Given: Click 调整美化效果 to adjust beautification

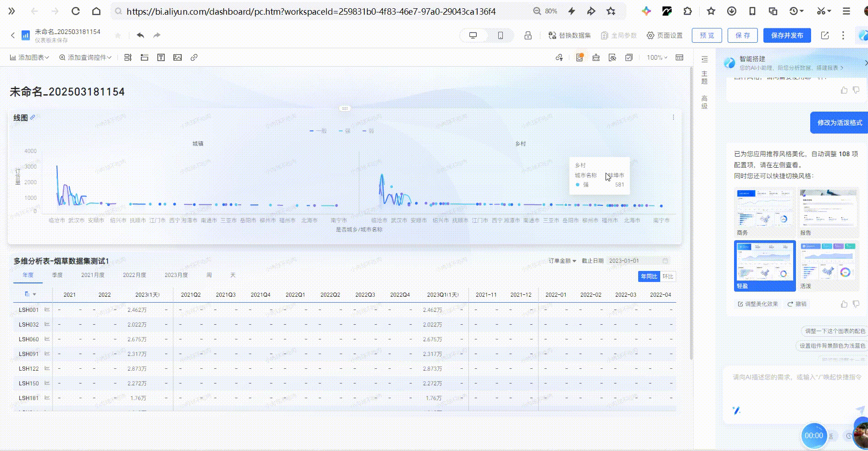Looking at the screenshot, I should (x=757, y=304).
